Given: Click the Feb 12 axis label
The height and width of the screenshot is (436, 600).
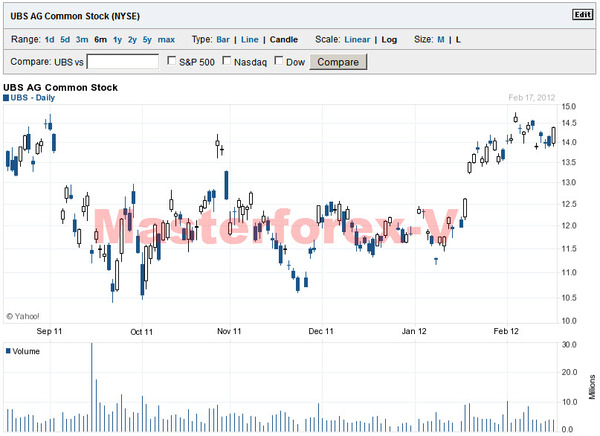Looking at the screenshot, I should [x=506, y=331].
